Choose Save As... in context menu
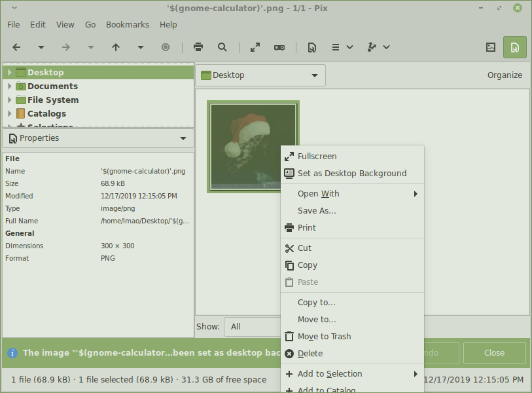Viewport: 532px width, 393px height. click(x=353, y=211)
